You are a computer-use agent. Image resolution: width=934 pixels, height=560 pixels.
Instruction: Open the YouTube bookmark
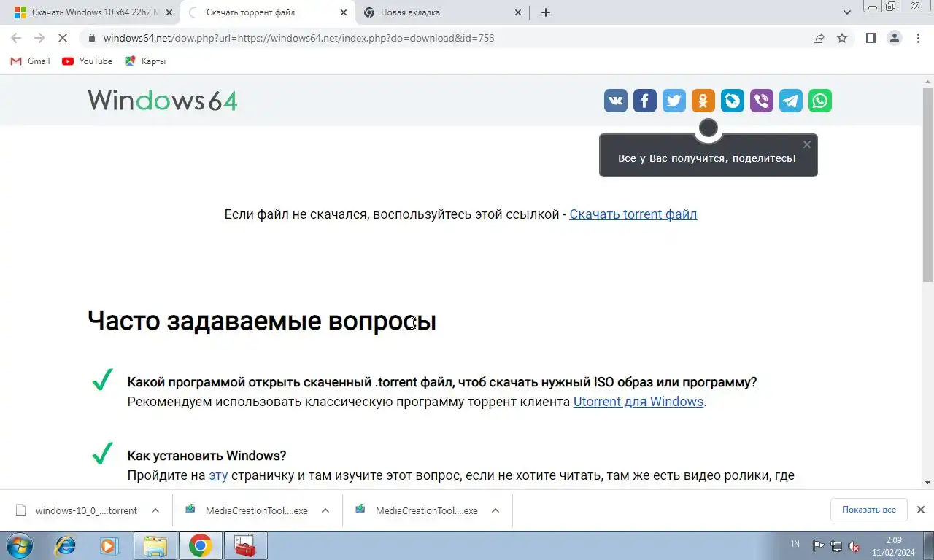(x=88, y=61)
